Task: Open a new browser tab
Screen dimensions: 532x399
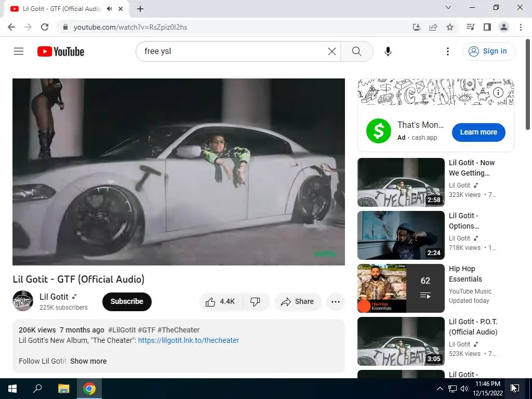Action: [140, 9]
